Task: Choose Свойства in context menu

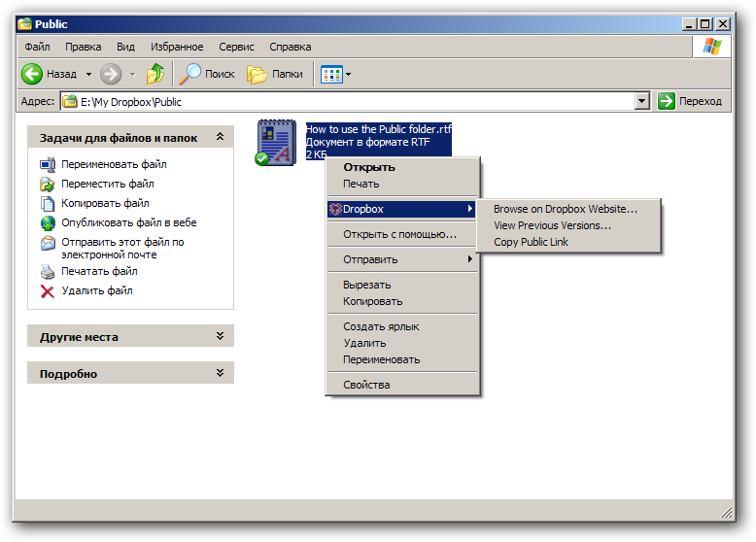Action: (402, 385)
